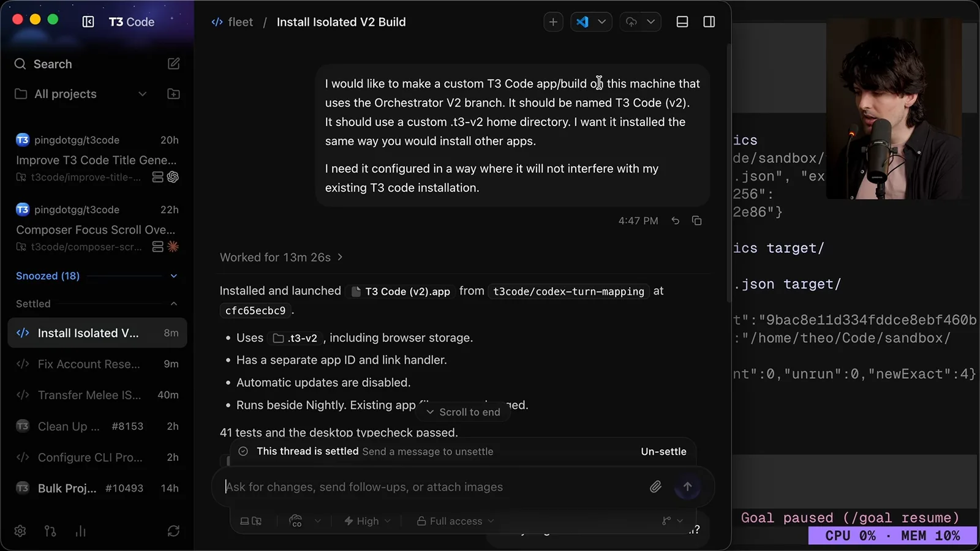Viewport: 980px width, 551px height.
Task: Open the Improve T3 Code Title Gene... thread
Action: [96, 160]
